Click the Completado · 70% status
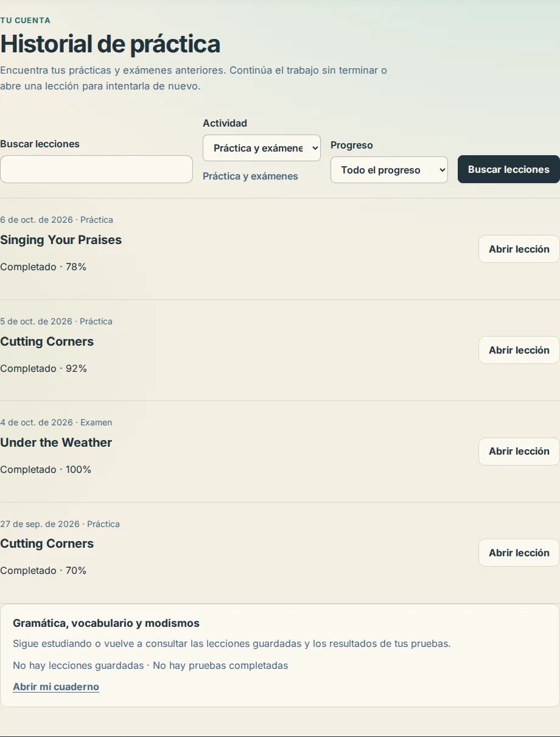Image resolution: width=560 pixels, height=737 pixels. point(43,570)
